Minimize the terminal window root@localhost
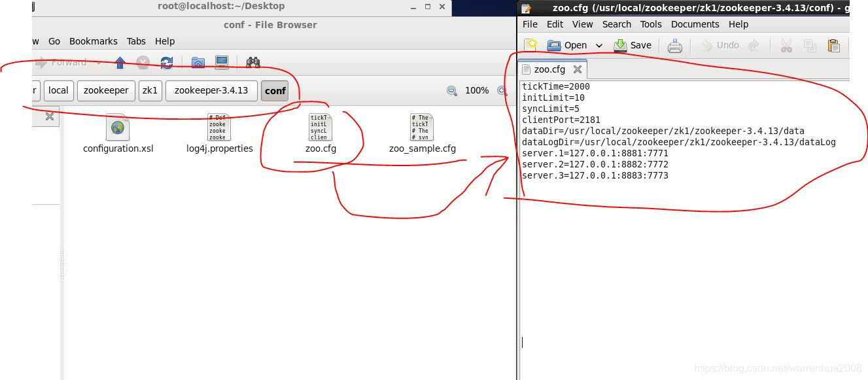 [x=412, y=7]
